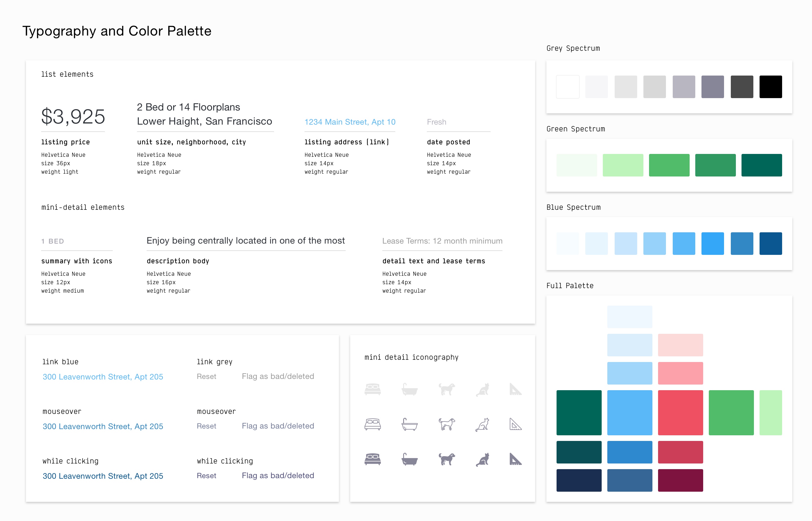
Task: Pick the dark filled dog icon
Action: tap(447, 459)
